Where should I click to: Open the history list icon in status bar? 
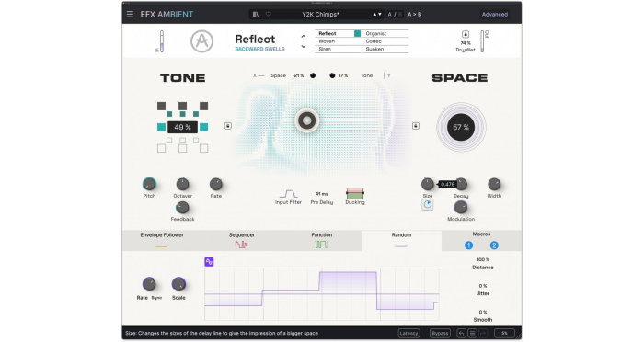click(x=472, y=334)
